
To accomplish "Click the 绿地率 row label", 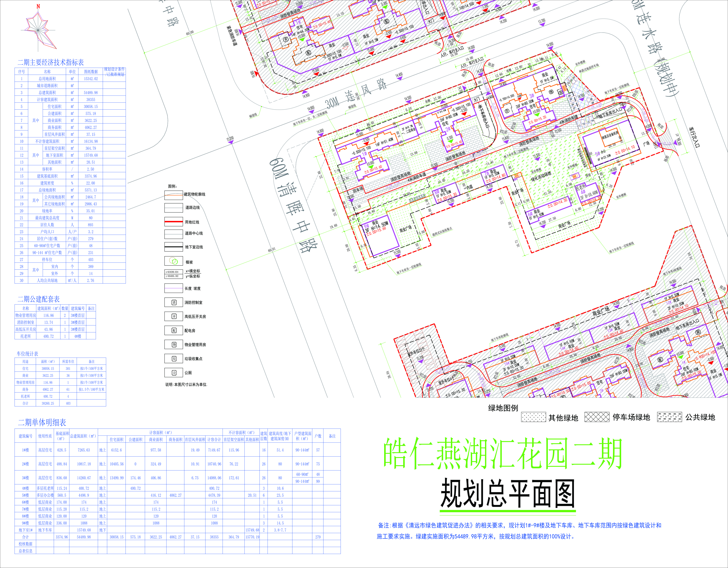I will tap(47, 211).
